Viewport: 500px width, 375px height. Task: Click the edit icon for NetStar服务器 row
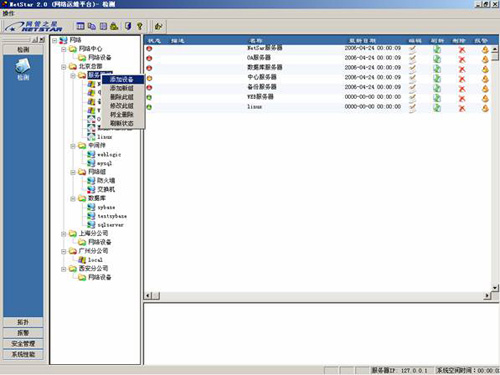pos(413,49)
